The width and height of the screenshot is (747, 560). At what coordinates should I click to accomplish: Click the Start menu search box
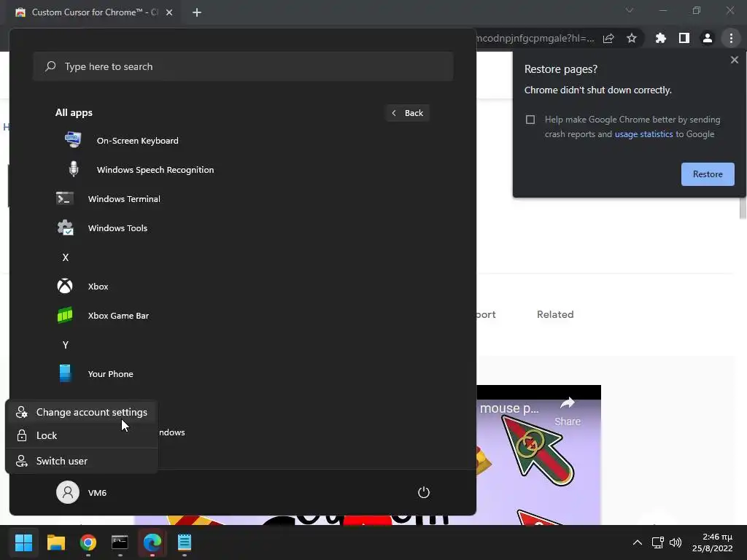click(x=243, y=66)
